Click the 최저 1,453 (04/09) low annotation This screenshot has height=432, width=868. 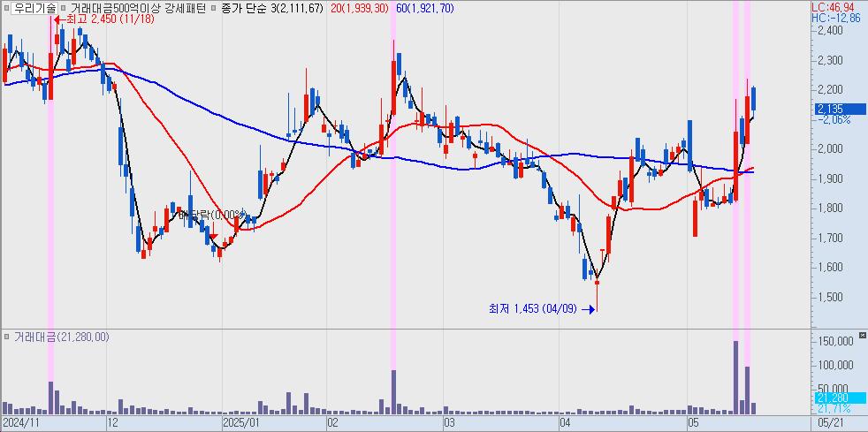tap(541, 309)
